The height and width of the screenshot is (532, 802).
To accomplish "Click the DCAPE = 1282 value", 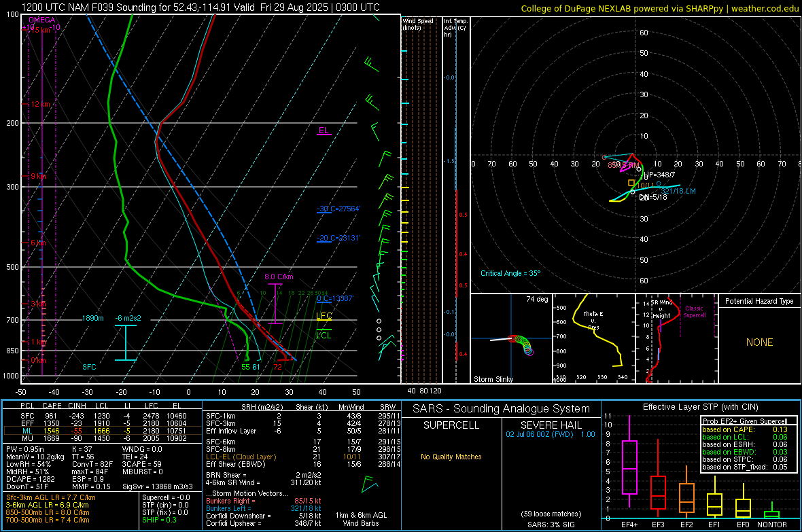I will tap(30, 479).
